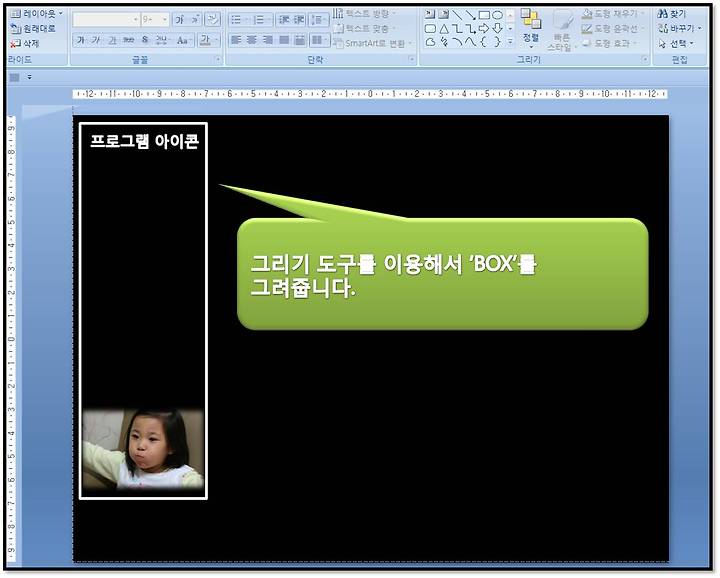This screenshot has width=720, height=578.
Task: Toggle Align Left for paragraph
Action: (236, 40)
